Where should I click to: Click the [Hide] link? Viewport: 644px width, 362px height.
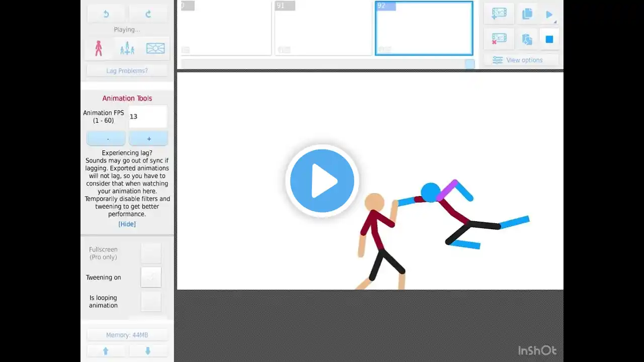coord(127,224)
